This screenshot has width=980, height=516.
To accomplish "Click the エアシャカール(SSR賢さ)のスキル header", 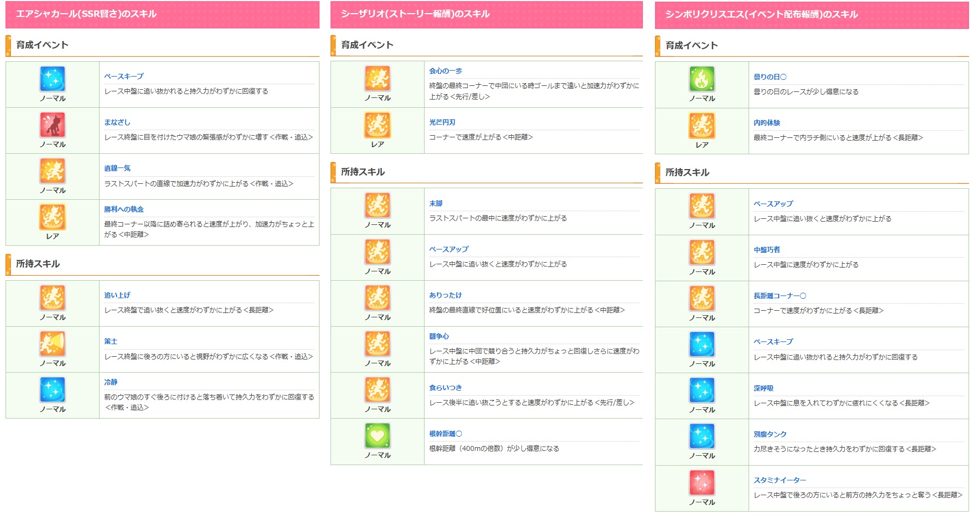I will pos(163,14).
